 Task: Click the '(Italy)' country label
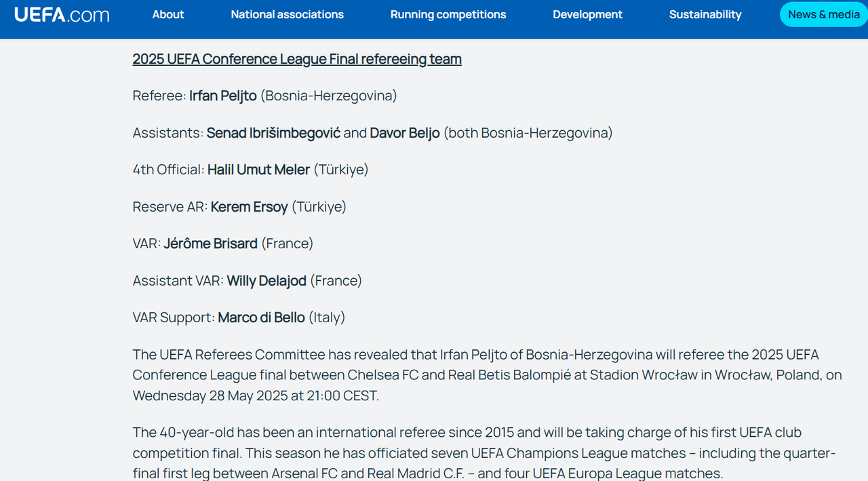(x=327, y=318)
